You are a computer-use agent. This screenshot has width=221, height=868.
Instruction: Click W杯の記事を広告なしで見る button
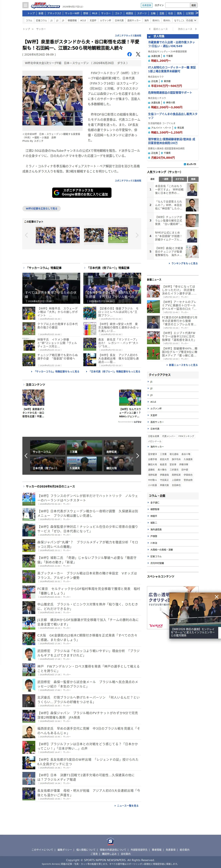(x=41, y=209)
